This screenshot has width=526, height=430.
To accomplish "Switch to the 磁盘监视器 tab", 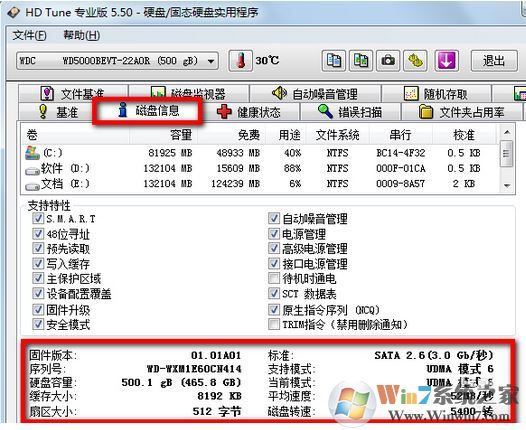I will pyautogui.click(x=189, y=94).
